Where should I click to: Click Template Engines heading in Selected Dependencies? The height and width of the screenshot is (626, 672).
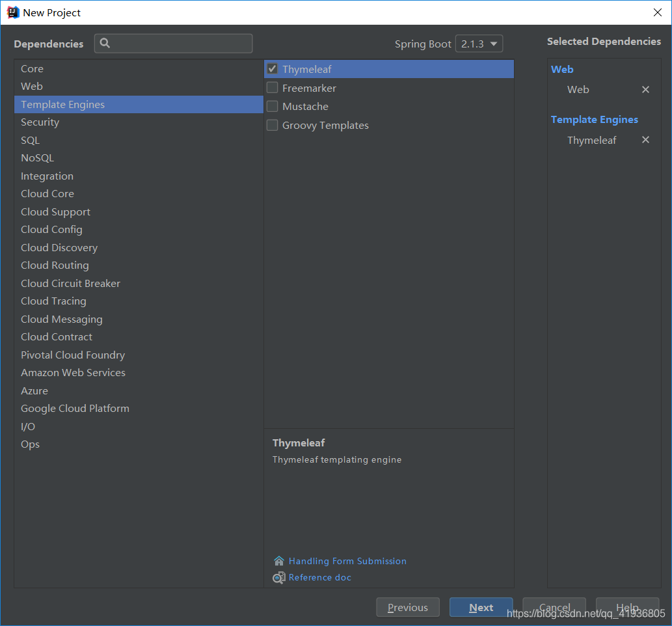pos(595,120)
